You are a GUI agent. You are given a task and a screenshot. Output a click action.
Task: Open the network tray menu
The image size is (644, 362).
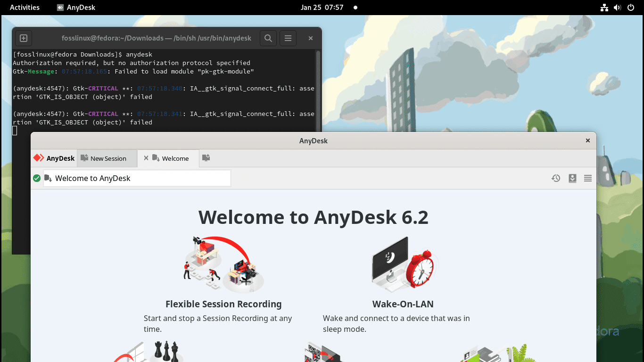[x=604, y=7]
